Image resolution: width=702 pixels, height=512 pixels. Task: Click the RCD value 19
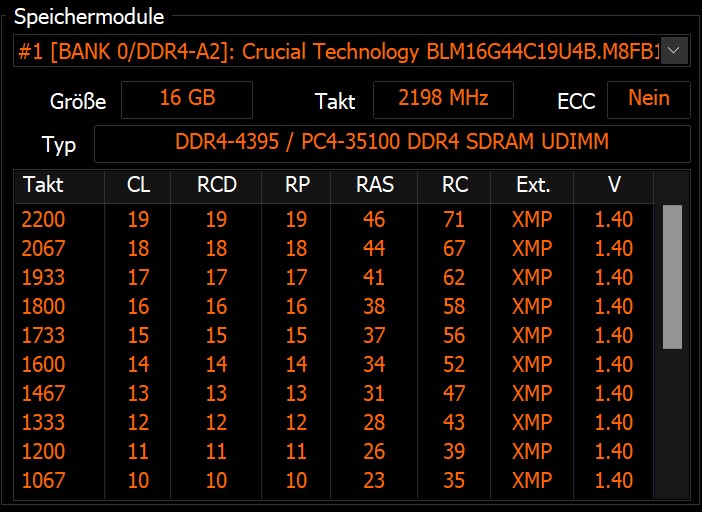point(216,219)
